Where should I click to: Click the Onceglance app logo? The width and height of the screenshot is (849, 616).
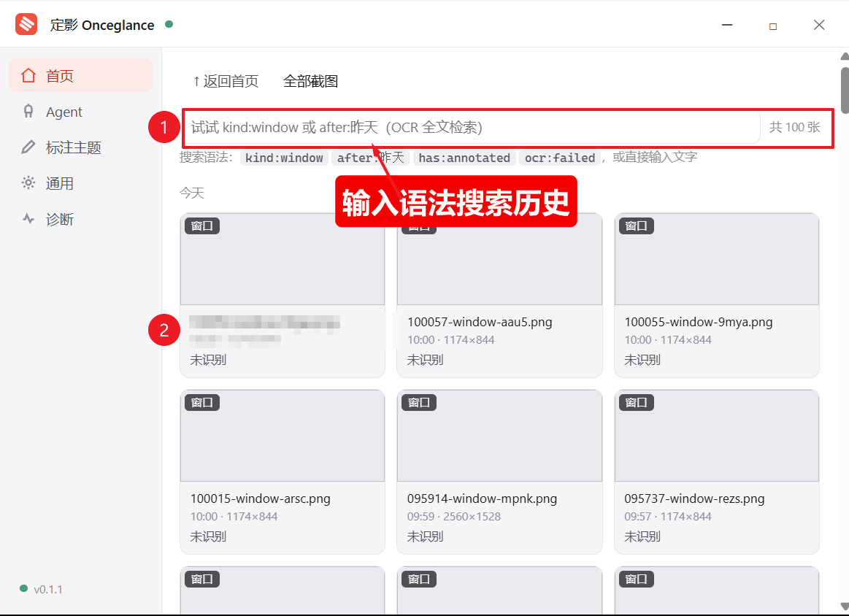26,24
